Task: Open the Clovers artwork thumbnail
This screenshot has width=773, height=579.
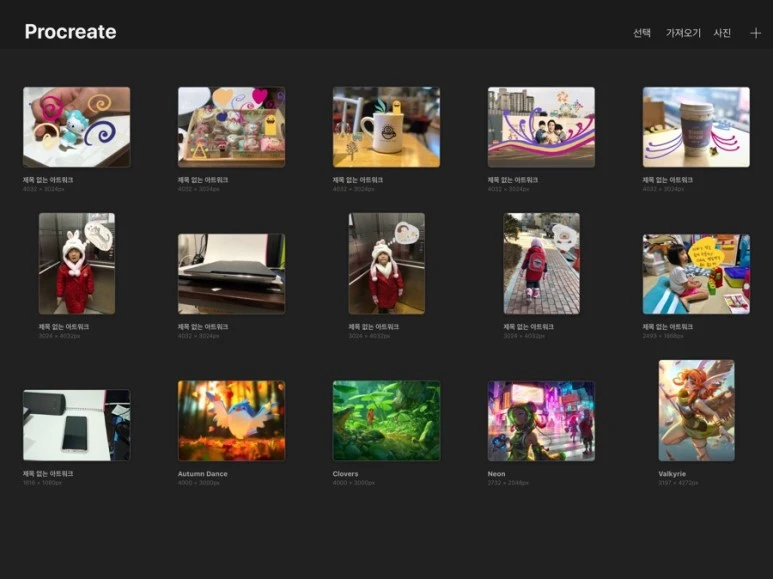Action: pos(386,421)
